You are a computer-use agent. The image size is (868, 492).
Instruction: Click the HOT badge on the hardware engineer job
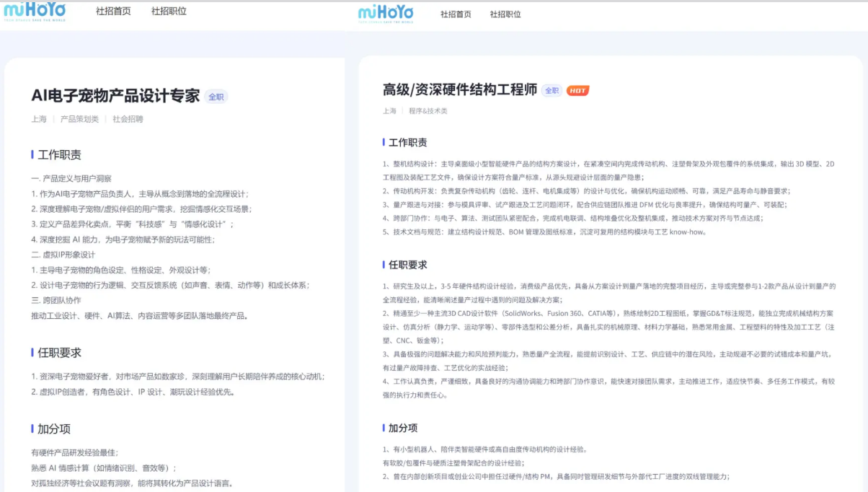(577, 90)
